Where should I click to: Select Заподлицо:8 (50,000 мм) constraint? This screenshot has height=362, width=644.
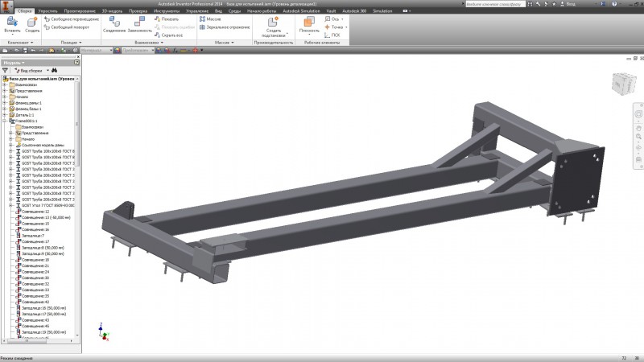click(39, 248)
